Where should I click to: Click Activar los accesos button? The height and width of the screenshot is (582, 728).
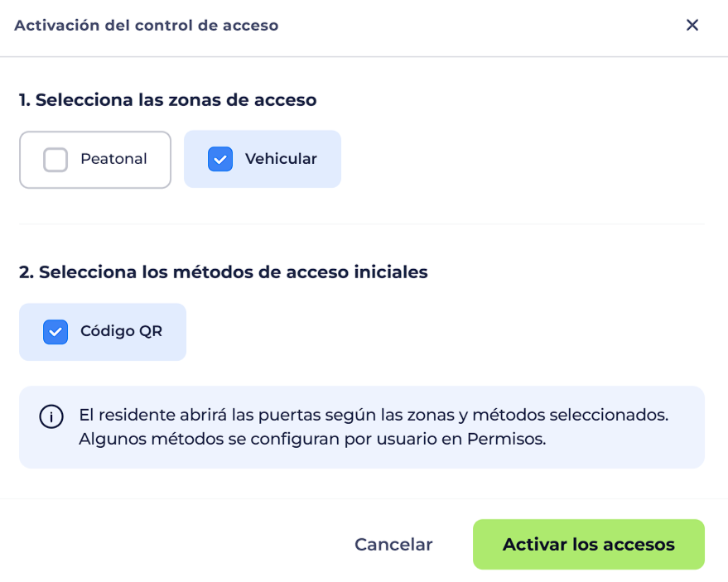[x=589, y=545]
